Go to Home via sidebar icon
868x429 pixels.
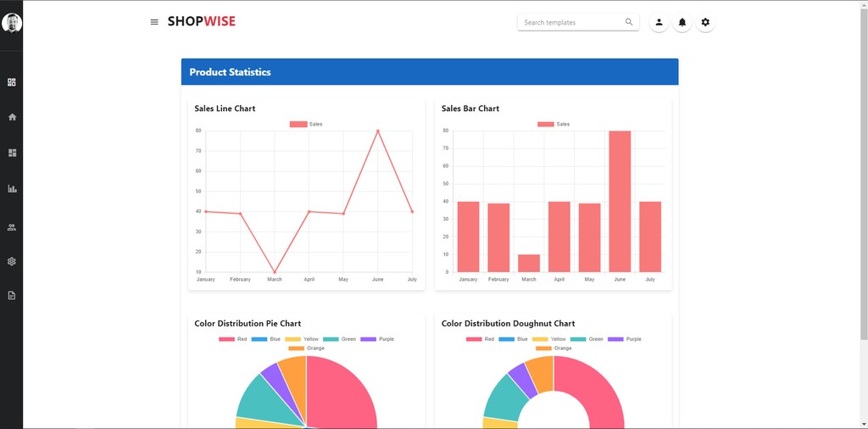pos(12,117)
